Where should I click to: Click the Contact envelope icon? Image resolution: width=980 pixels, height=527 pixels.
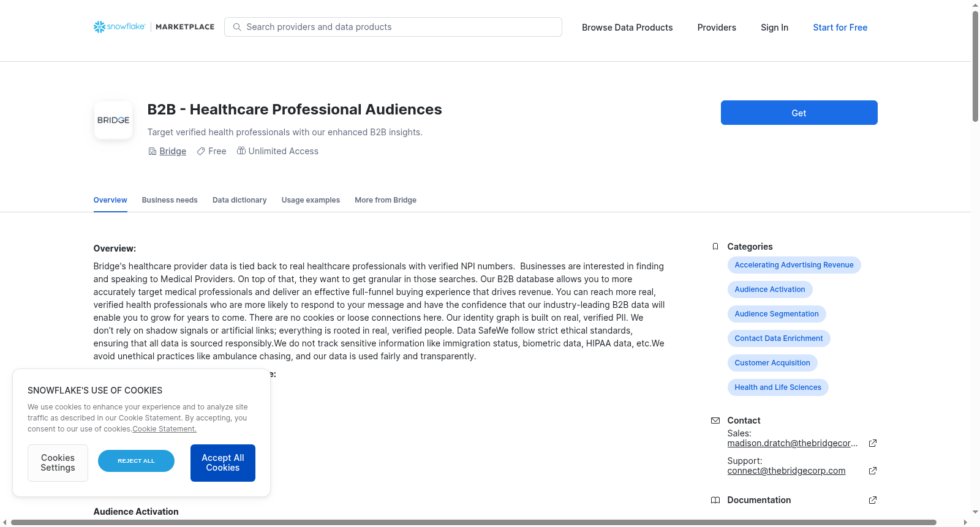pos(715,420)
